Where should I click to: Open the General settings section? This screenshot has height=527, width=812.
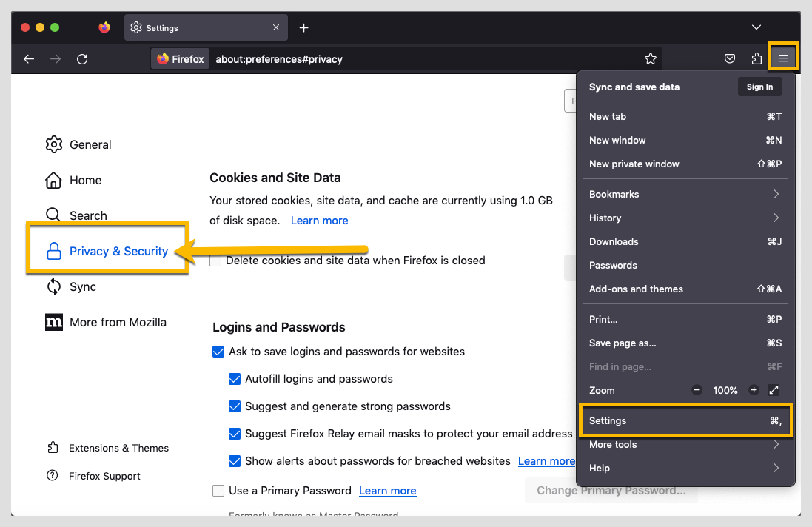92,144
